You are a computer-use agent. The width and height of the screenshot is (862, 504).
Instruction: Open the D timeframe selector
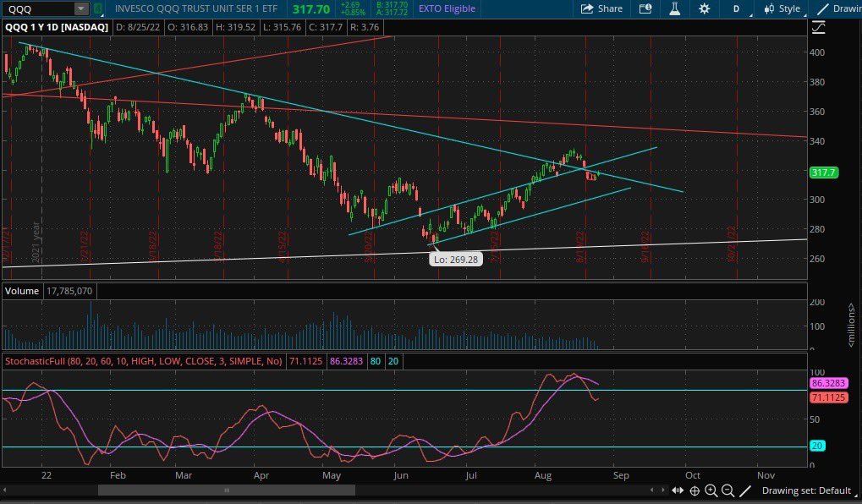point(736,8)
